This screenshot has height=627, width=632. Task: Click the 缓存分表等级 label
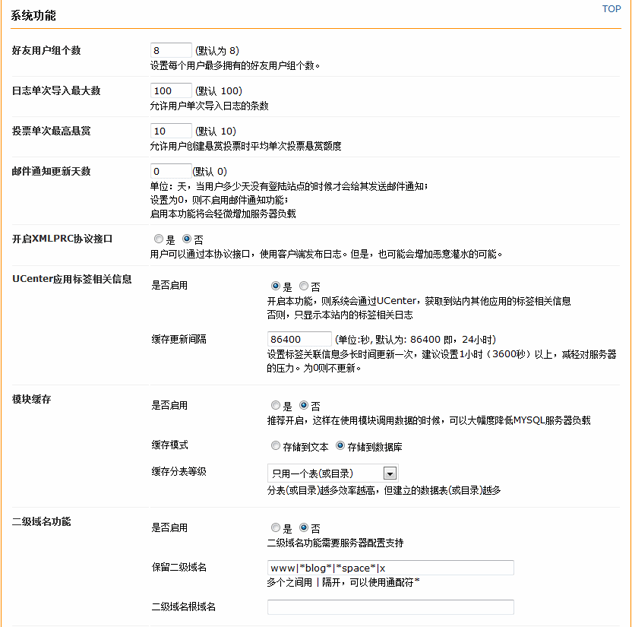(179, 471)
